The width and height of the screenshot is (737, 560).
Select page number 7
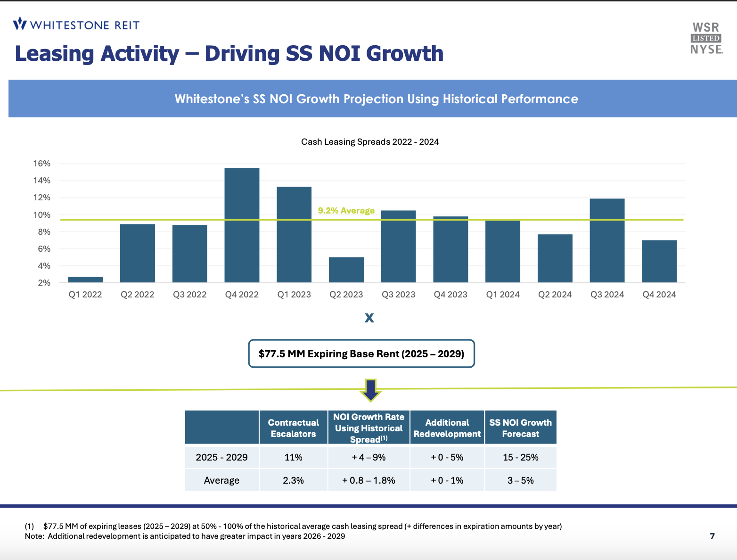[712, 536]
